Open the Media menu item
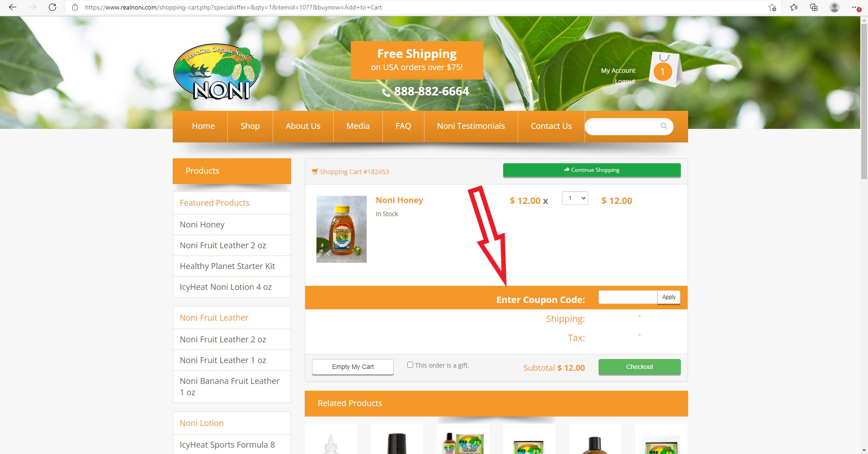The width and height of the screenshot is (868, 454). (x=358, y=126)
